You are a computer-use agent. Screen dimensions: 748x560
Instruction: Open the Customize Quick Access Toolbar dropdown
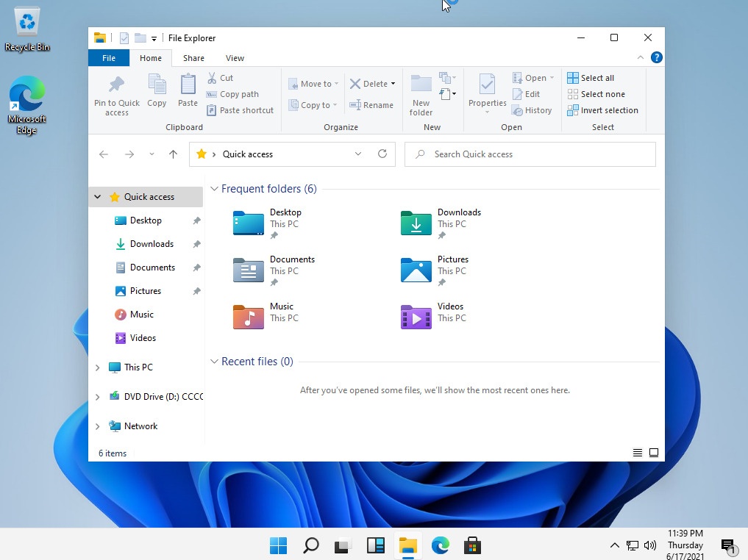[x=154, y=39]
